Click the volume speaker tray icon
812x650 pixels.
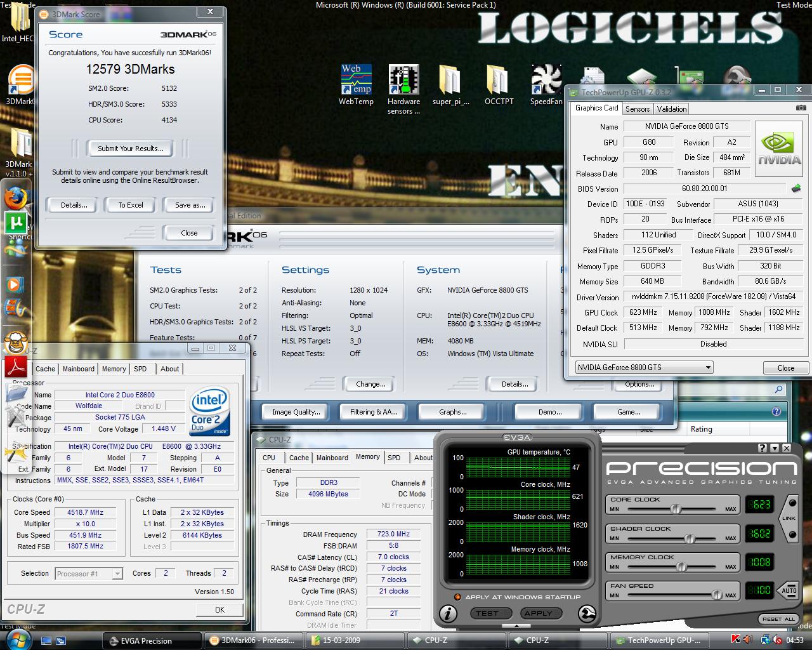(x=747, y=640)
